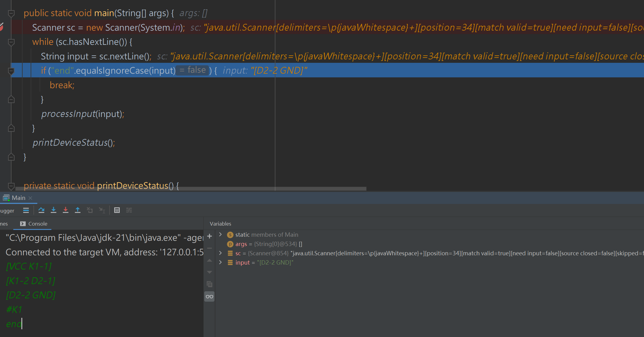The width and height of the screenshot is (644, 337).
Task: Click the Step Over debugger icon
Action: (x=41, y=210)
